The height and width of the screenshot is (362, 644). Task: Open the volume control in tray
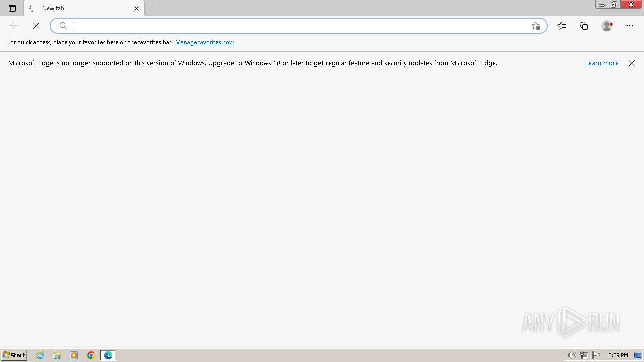[572, 355]
